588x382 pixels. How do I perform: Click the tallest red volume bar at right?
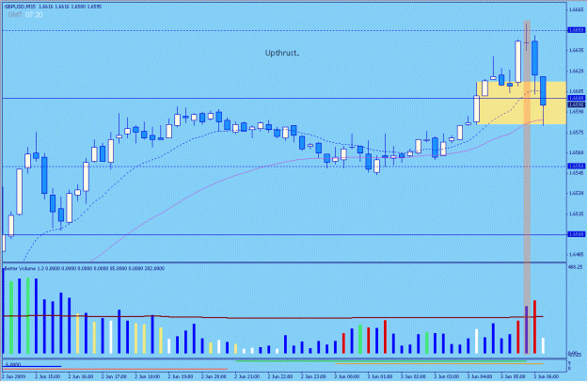point(534,326)
